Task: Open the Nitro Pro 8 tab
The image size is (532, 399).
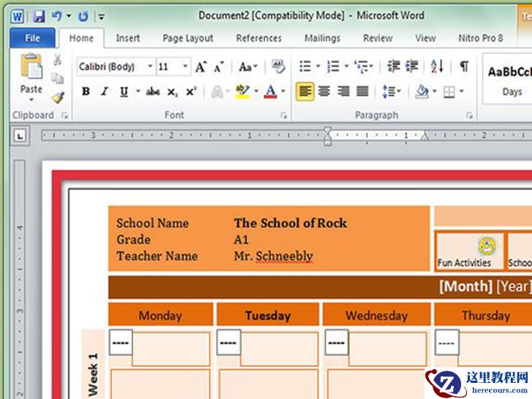Action: (480, 38)
